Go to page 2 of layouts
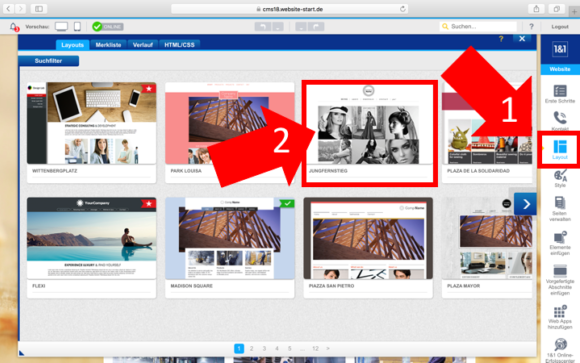The image size is (580, 363). (x=252, y=348)
